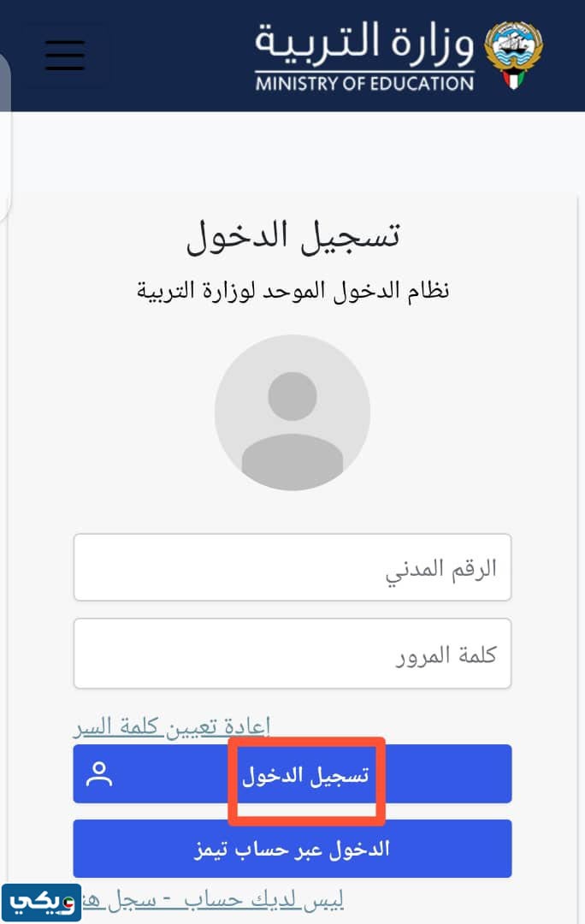
Task: Click the red-outlined login label text
Action: (x=305, y=777)
